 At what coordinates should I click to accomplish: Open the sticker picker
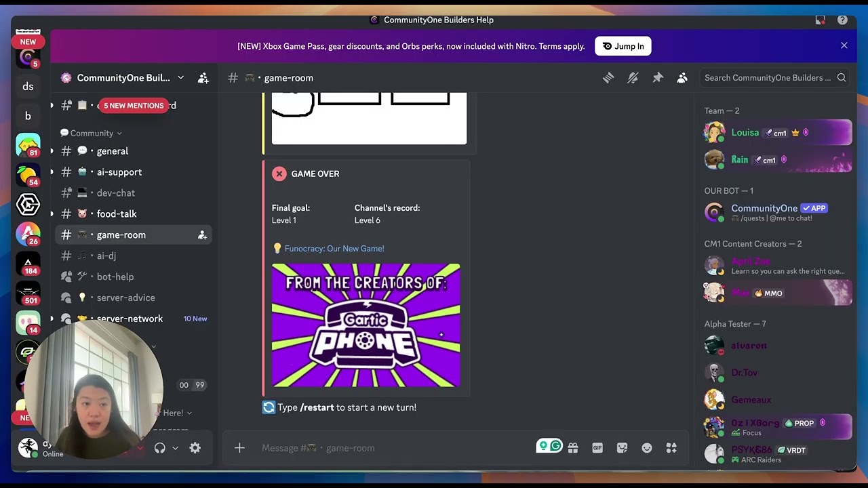622,448
